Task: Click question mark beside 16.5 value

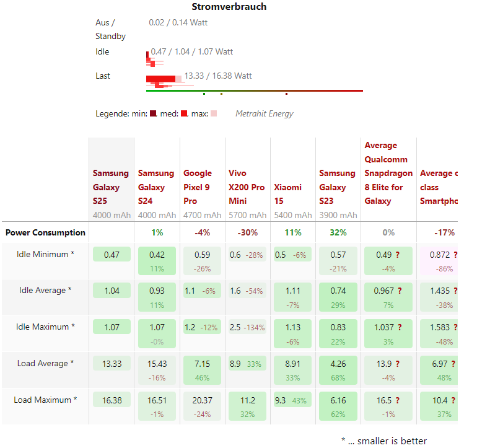Action: click(397, 400)
